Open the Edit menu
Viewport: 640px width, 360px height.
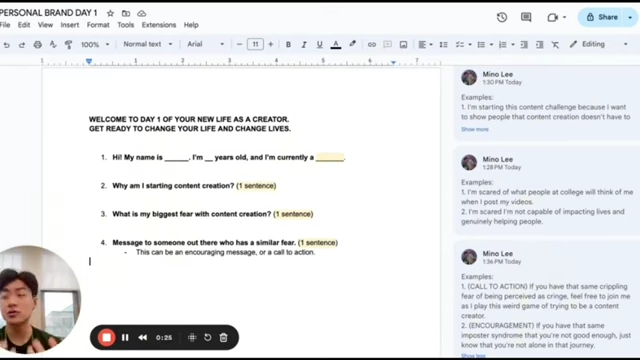(x=24, y=25)
